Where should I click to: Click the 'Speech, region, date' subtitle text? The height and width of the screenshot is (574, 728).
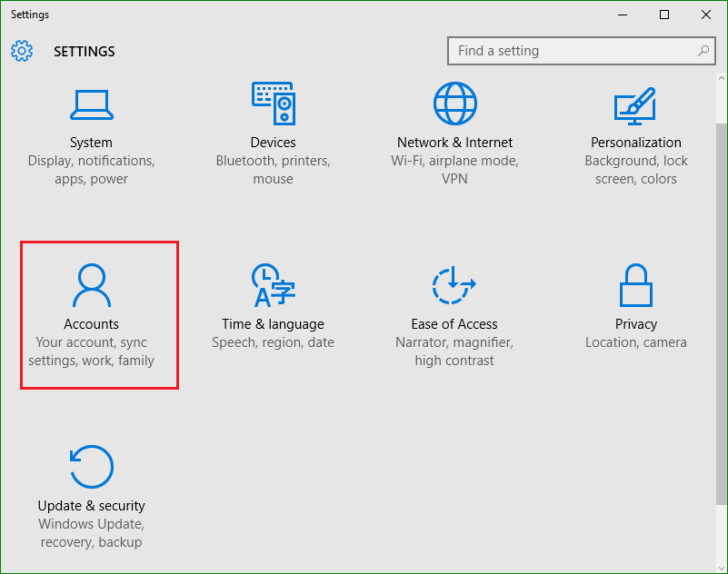point(273,342)
